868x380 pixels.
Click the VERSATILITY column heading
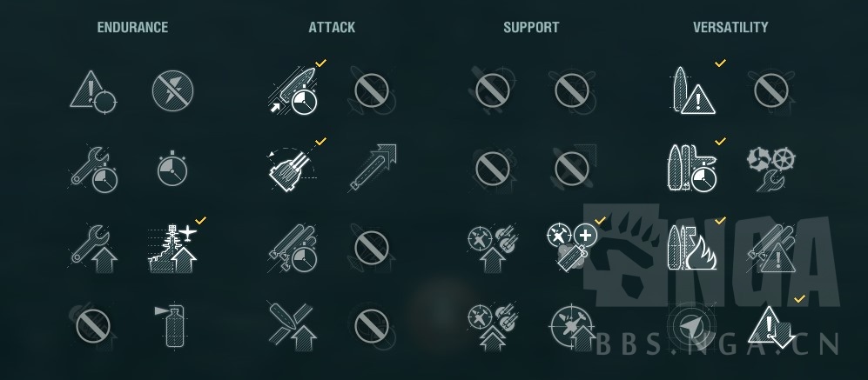tap(730, 27)
